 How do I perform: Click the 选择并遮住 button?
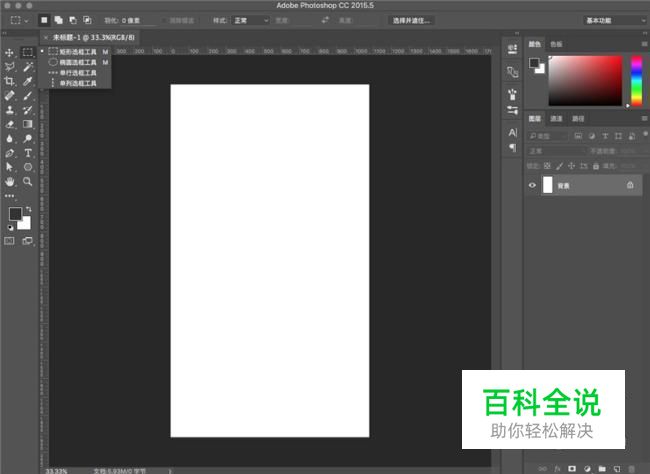click(411, 20)
